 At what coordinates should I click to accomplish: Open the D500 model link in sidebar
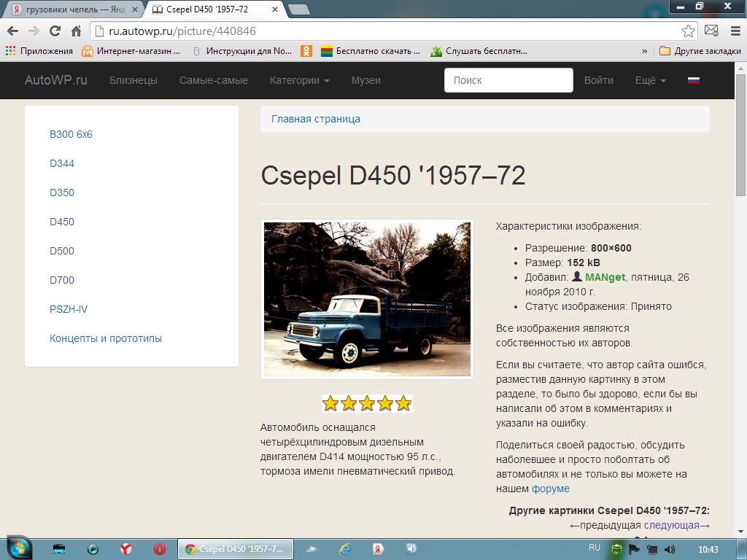[x=62, y=251]
